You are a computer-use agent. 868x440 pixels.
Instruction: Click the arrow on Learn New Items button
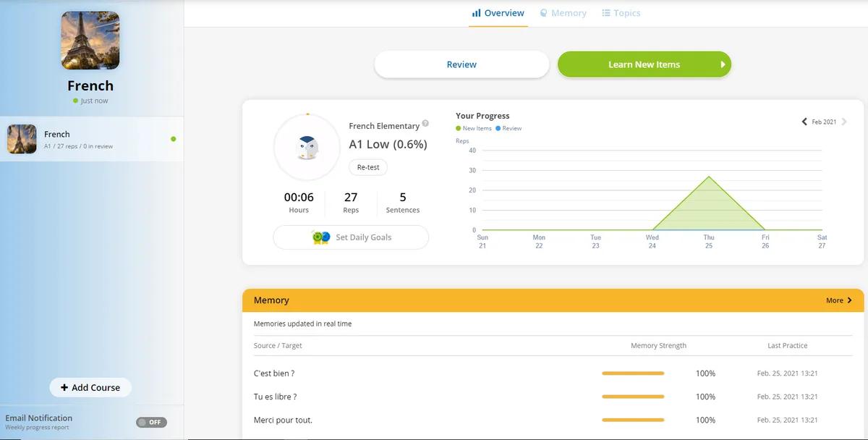723,64
